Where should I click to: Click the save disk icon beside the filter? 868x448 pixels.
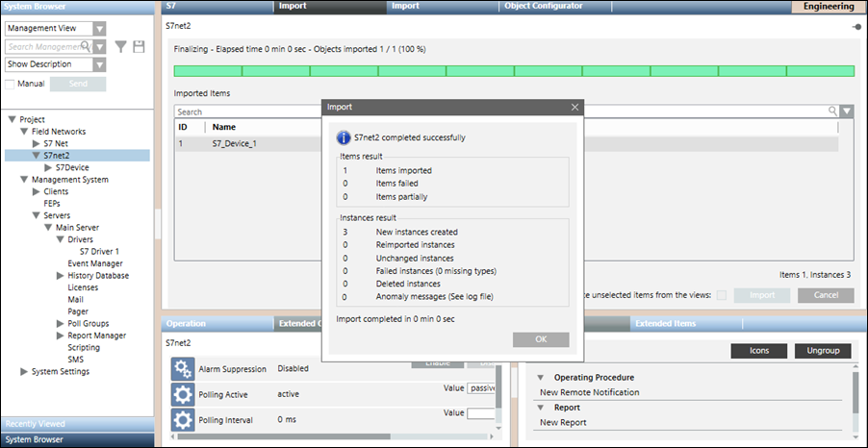140,46
